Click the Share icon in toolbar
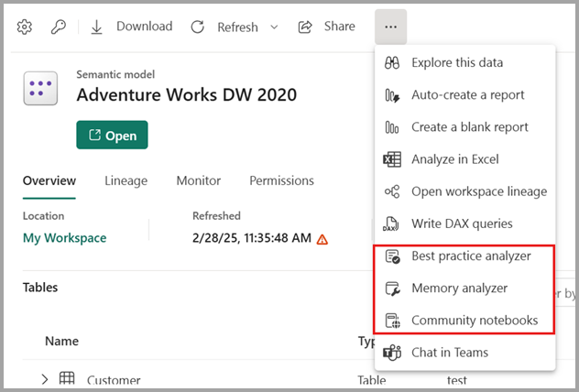This screenshot has width=579, height=392. pos(305,27)
